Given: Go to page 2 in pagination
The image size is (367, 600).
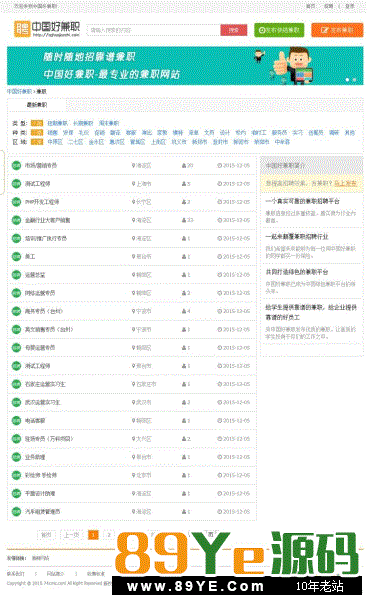Looking at the screenshot, I should pyautogui.click(x=109, y=535).
